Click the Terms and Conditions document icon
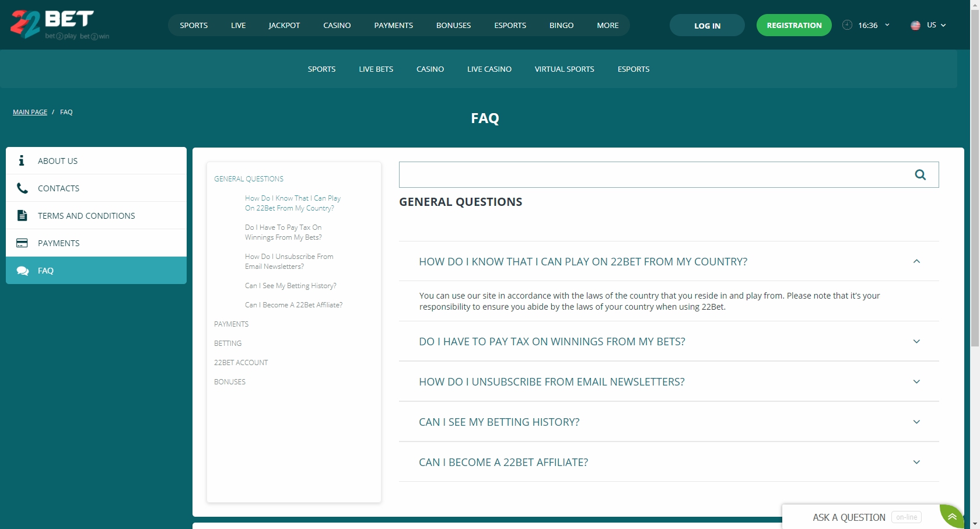Screen dimensions: 980x529 point(22,215)
